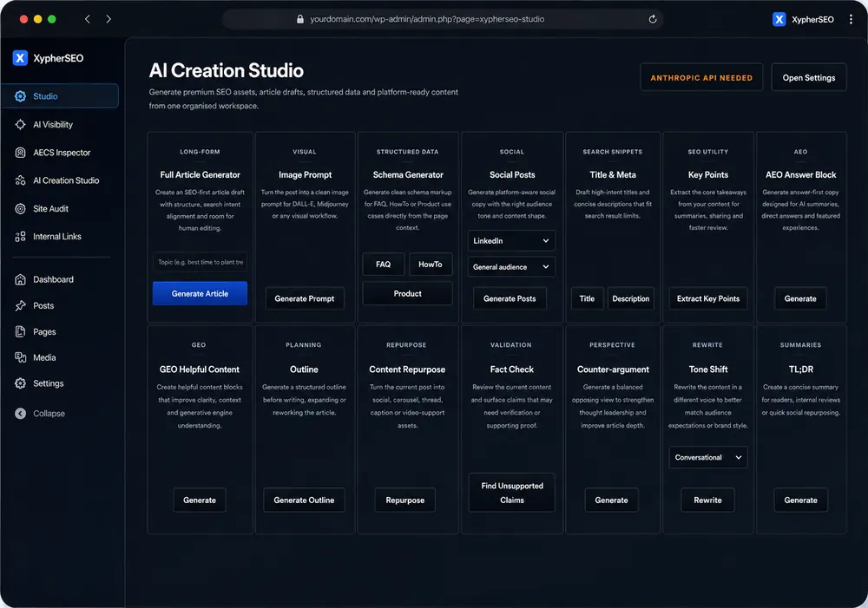Click the Rewrite button under Tone Shift
The image size is (868, 608).
tap(707, 500)
